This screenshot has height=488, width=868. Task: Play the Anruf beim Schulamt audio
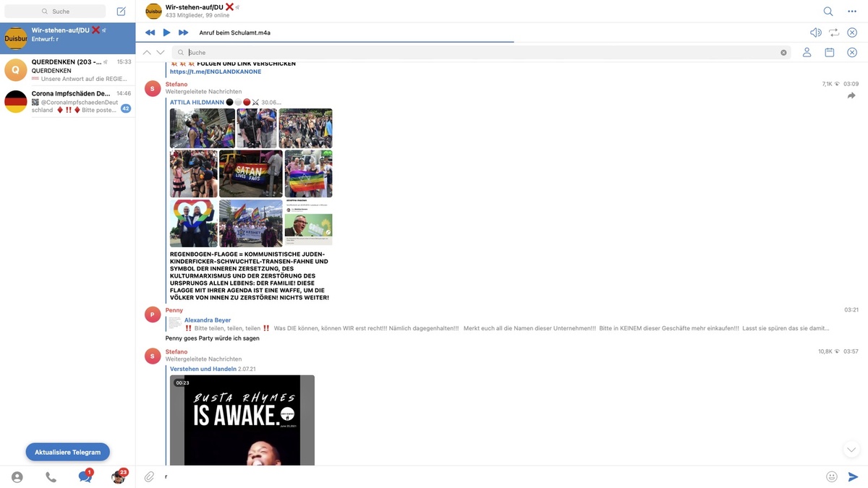point(166,33)
